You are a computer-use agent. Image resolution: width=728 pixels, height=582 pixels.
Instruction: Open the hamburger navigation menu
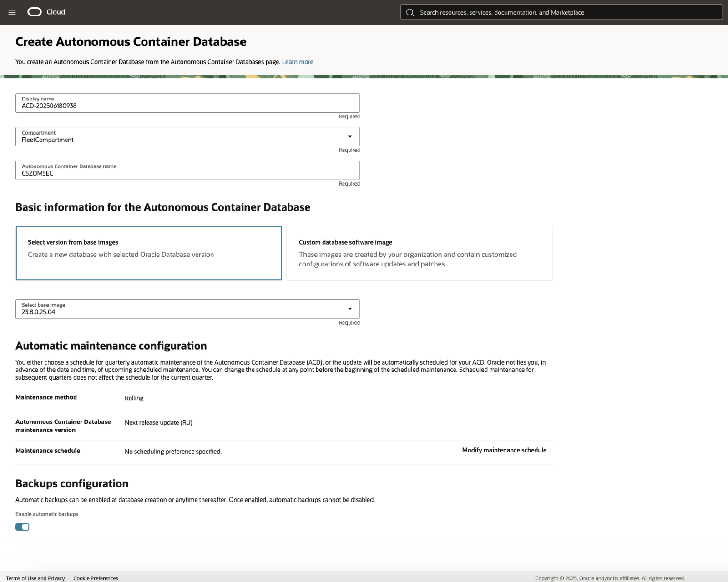click(12, 12)
